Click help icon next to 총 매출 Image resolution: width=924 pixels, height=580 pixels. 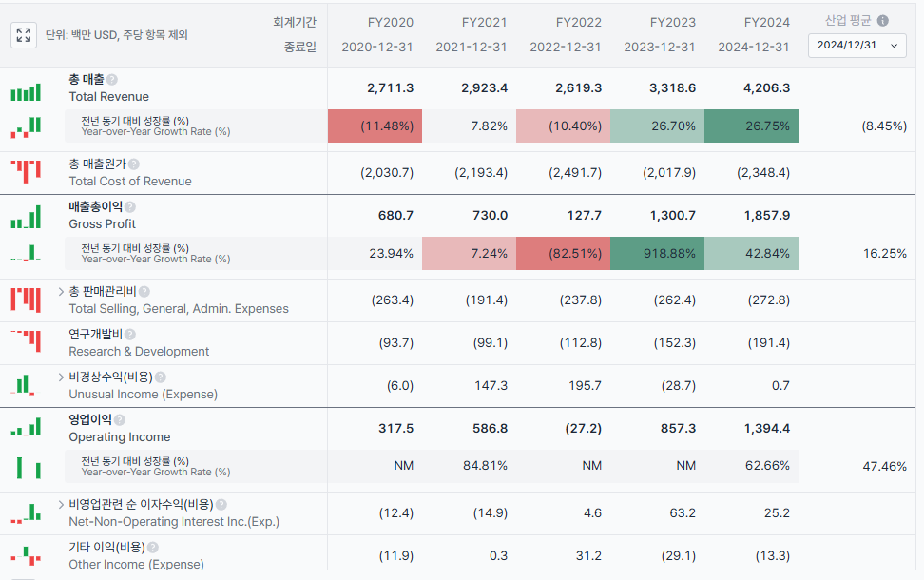(112, 80)
